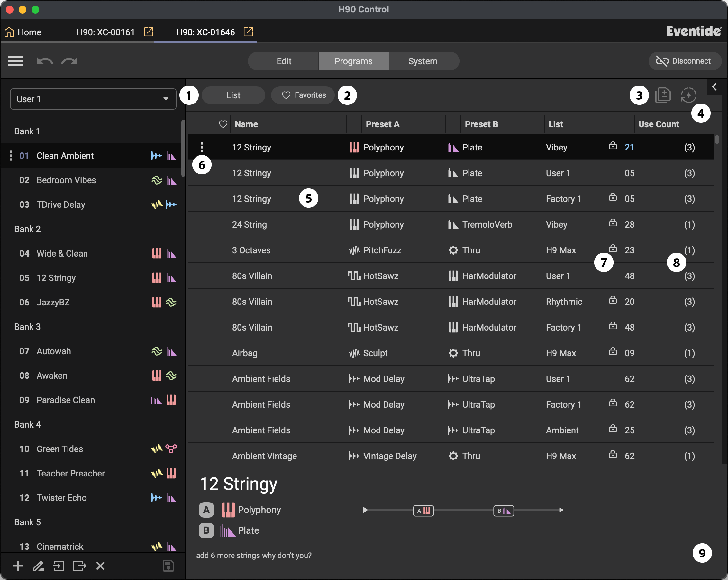Click the PitchFuzz icon on 3 Octaves row
Image resolution: width=728 pixels, height=580 pixels.
(354, 250)
